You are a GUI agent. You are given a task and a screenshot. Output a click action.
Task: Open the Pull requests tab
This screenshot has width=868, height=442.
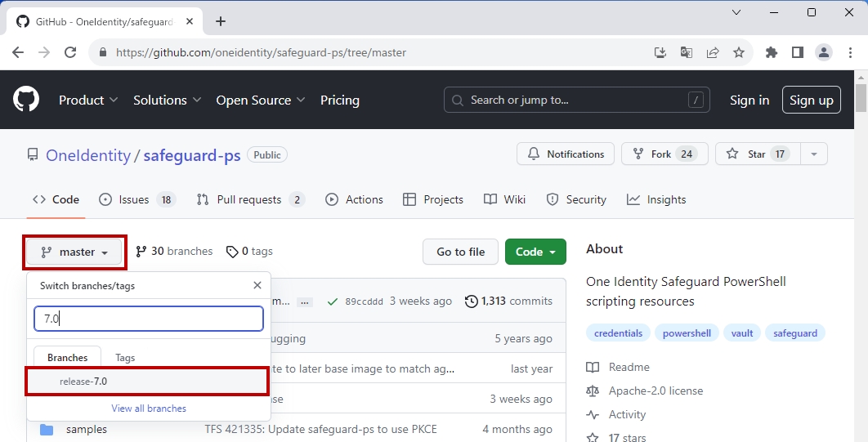(x=250, y=199)
